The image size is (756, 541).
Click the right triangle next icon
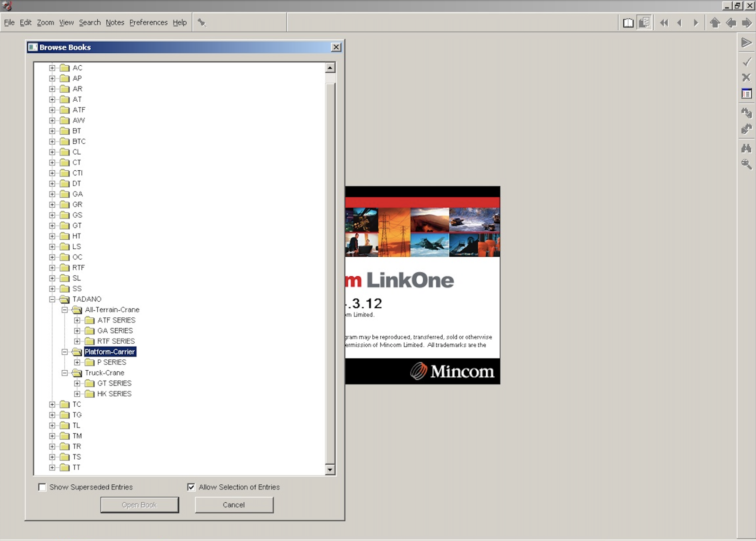pos(696,23)
